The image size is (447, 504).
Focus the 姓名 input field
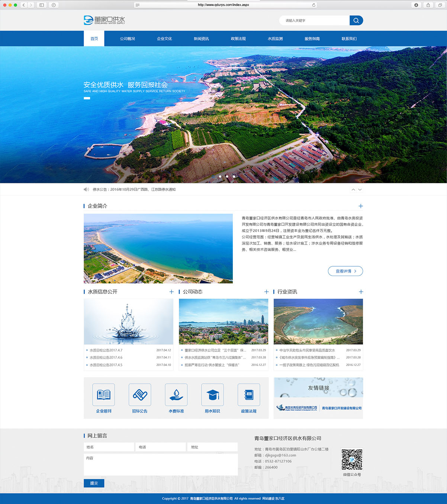[109, 447]
